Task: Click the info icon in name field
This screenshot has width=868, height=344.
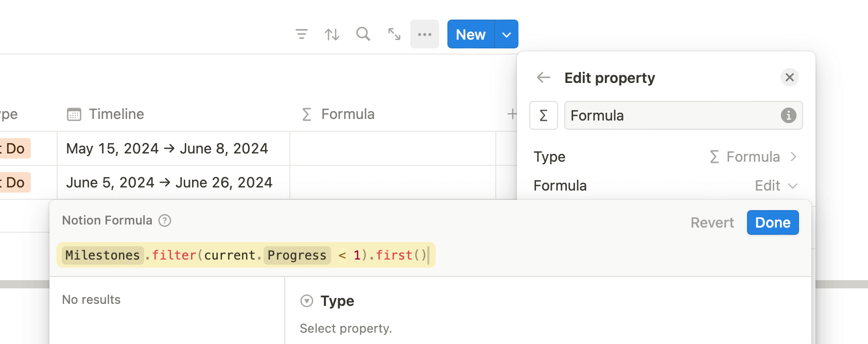Action: 788,115
